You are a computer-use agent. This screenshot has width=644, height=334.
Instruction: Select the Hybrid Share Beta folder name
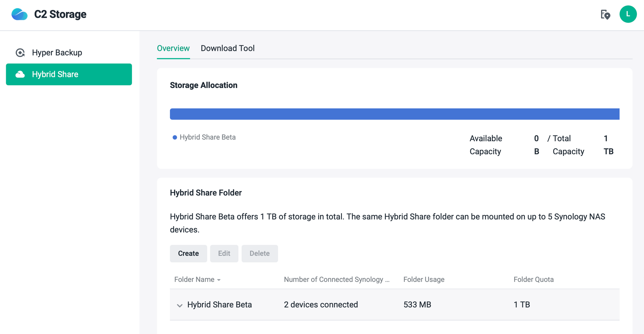click(x=220, y=305)
